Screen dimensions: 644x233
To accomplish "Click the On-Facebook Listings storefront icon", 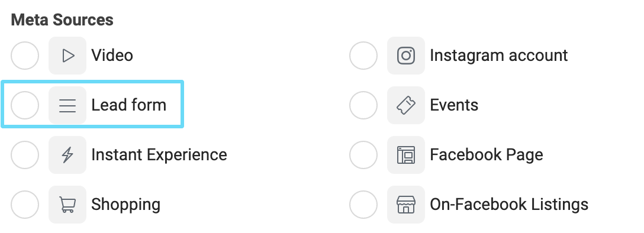I will point(406,204).
